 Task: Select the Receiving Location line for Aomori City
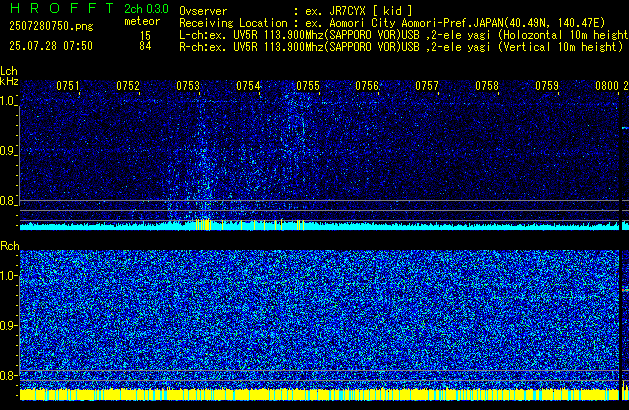[392, 23]
